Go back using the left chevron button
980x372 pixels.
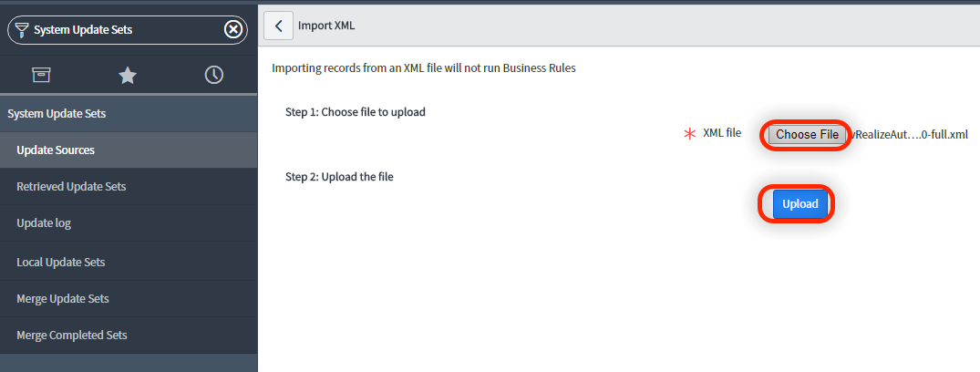coord(278,26)
